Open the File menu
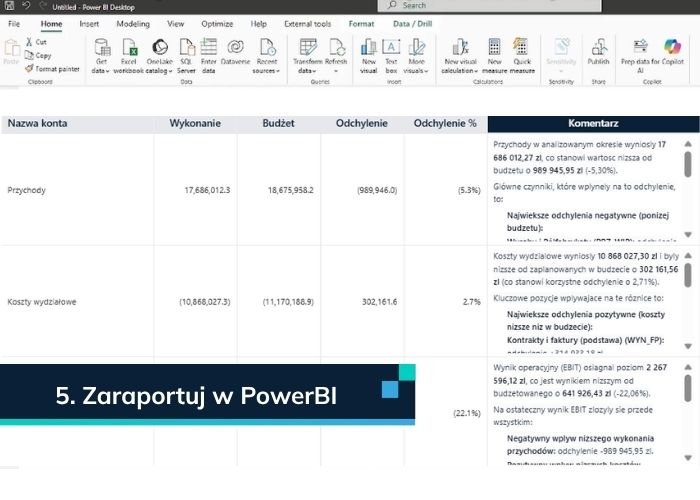 coord(14,24)
